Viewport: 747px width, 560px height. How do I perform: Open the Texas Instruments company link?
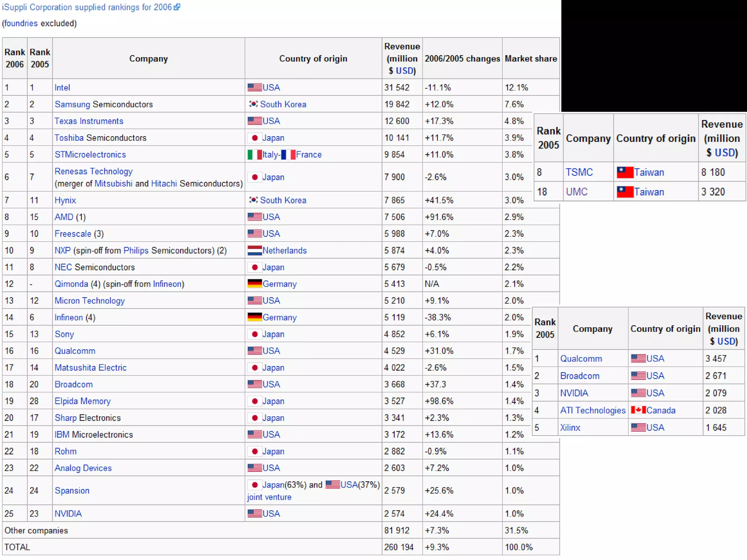click(x=89, y=121)
